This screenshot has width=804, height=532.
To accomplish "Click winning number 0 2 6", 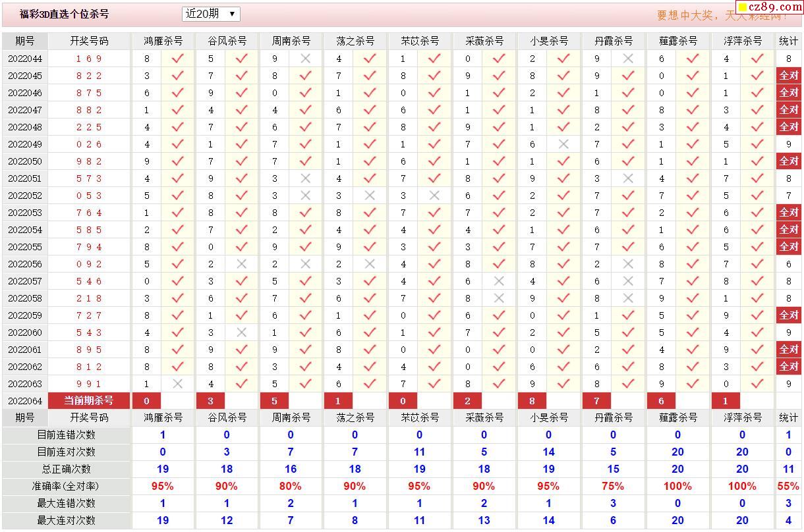I will [89, 144].
